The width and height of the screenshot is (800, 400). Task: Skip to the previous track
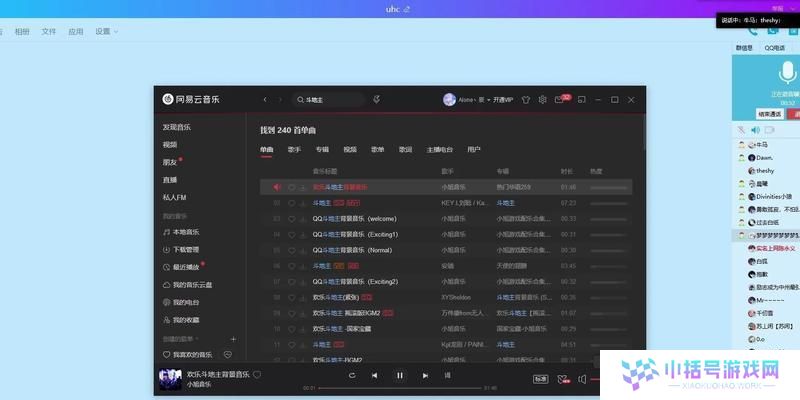coord(374,376)
